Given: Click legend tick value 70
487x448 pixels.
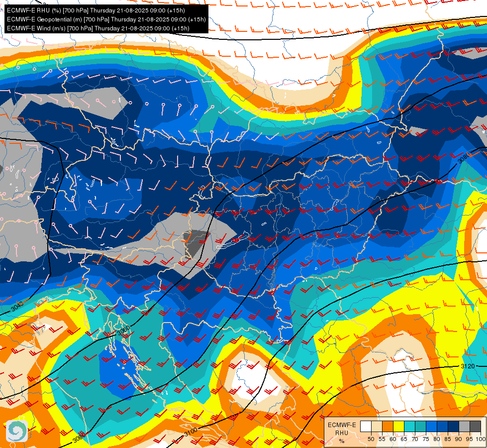Looking at the screenshot, I should click(x=415, y=439).
